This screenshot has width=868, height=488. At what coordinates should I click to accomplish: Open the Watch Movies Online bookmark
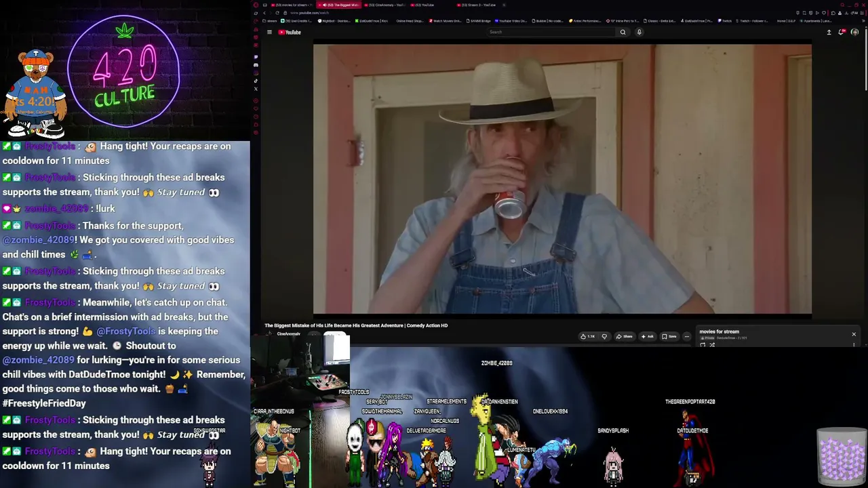point(445,21)
